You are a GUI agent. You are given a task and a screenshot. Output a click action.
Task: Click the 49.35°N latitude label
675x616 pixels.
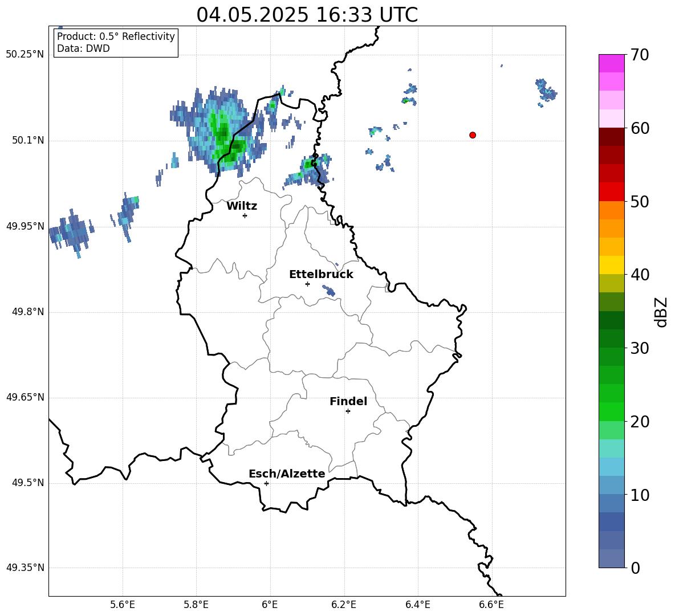click(25, 568)
